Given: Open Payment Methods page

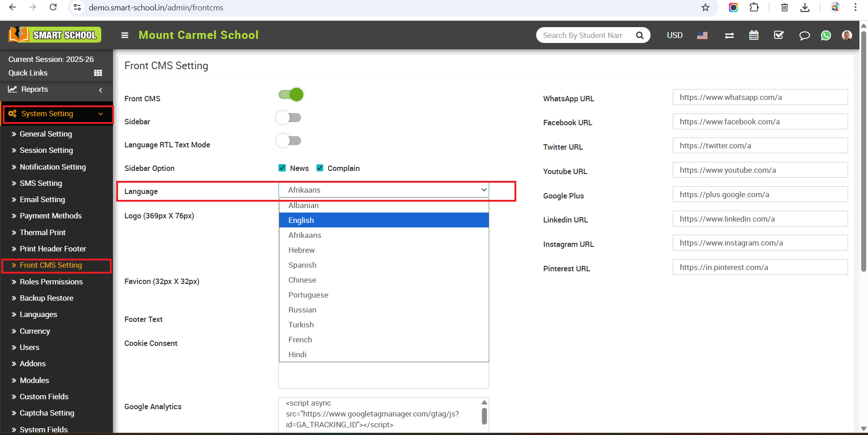Looking at the screenshot, I should [x=51, y=216].
